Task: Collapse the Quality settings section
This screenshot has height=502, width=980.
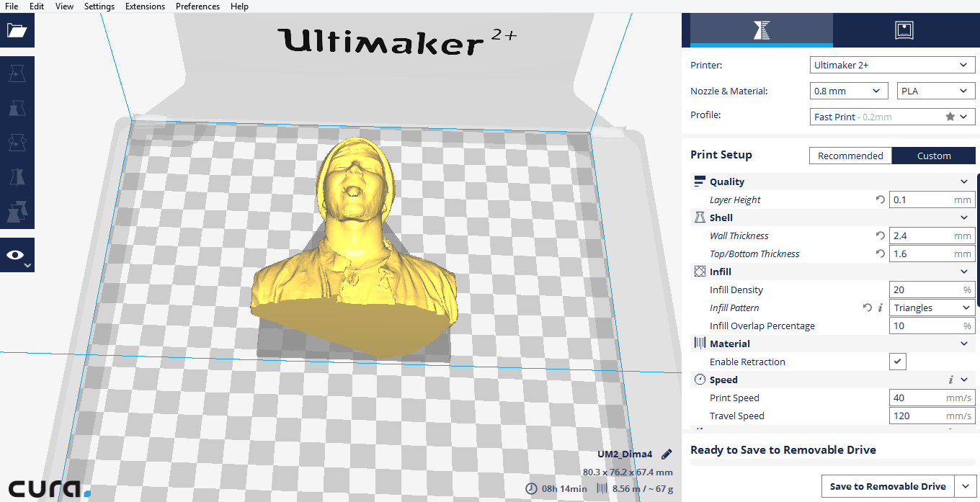Action: (964, 181)
